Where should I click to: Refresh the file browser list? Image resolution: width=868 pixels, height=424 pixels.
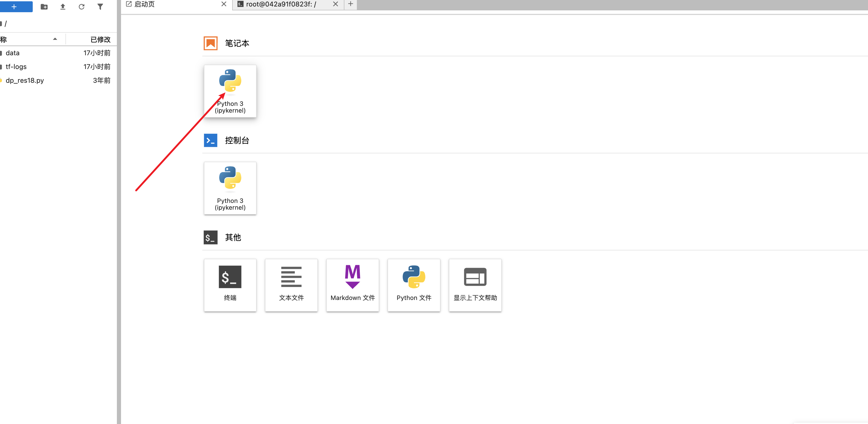(82, 6)
